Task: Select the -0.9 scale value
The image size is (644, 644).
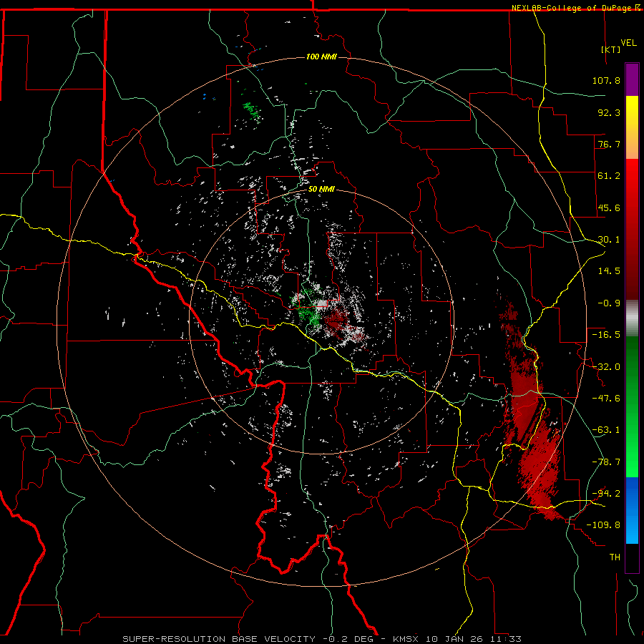Action: (x=609, y=303)
